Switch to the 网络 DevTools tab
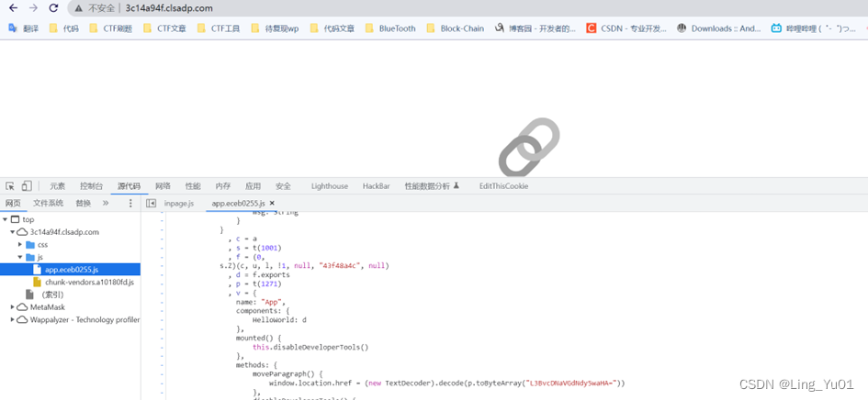The image size is (868, 400). click(163, 186)
